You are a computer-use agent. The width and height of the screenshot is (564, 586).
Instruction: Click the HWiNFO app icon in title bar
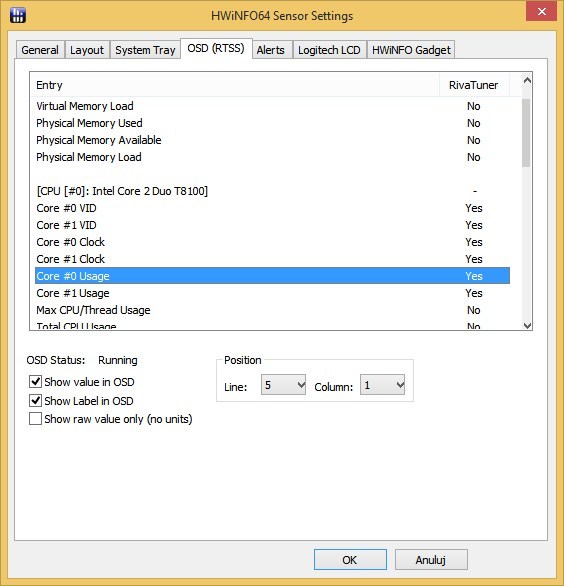18,15
